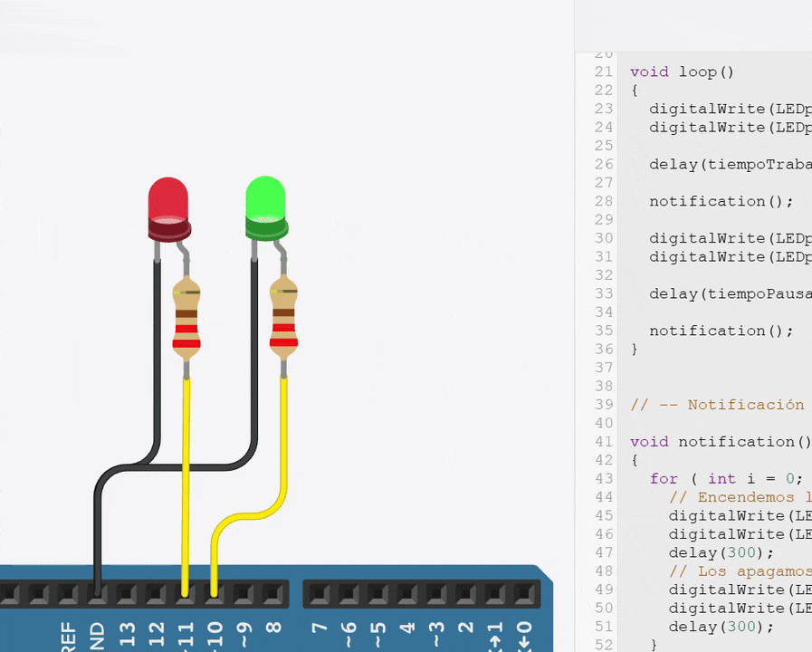Select the red LED component
Viewport: 812px width, 652px height.
167,205
